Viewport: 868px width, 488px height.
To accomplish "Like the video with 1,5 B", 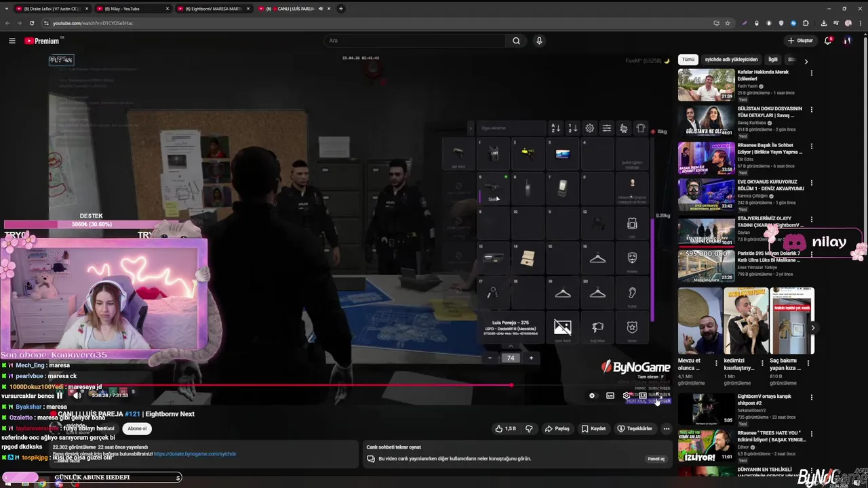I will (x=506, y=428).
